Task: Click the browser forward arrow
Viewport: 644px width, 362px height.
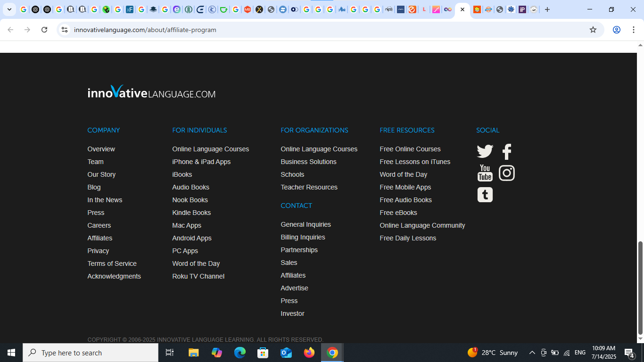Action: 27,30
